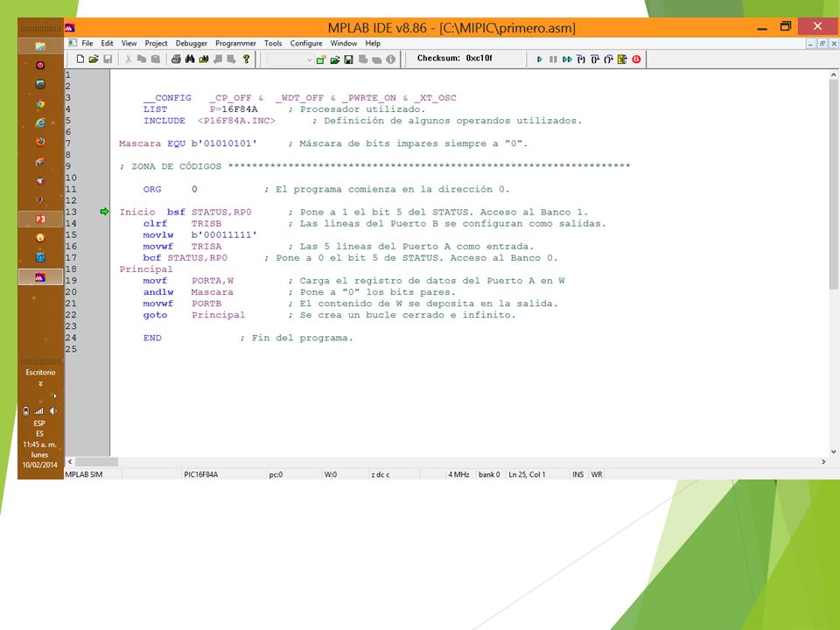Launch Internet Explorer from the taskbar
The image size is (840, 630).
point(40,123)
